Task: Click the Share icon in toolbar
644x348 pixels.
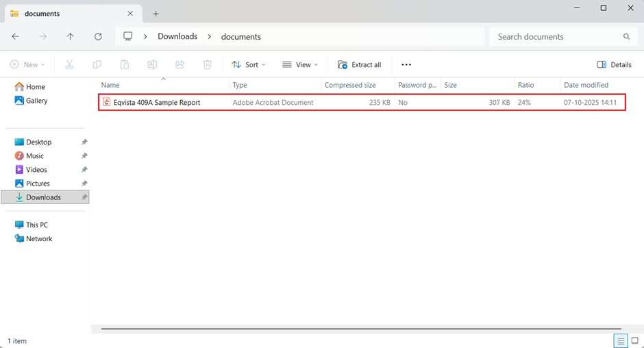Action: coord(179,64)
